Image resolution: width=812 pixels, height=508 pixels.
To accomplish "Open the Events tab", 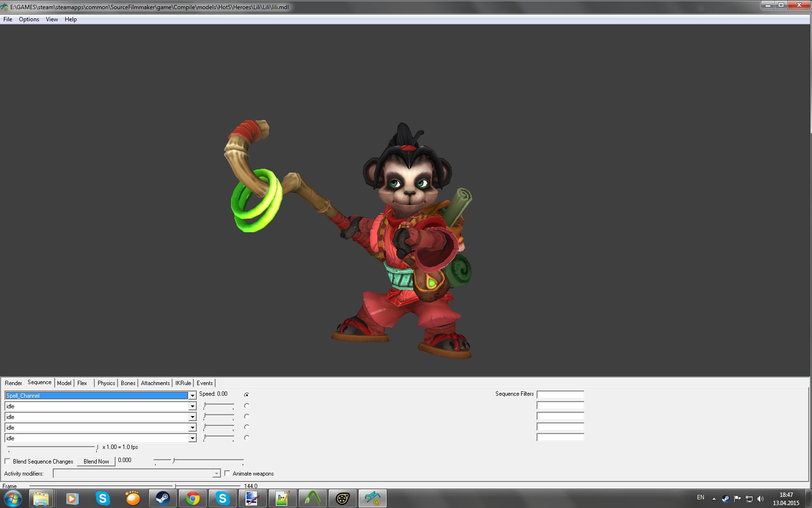I will pyautogui.click(x=205, y=383).
